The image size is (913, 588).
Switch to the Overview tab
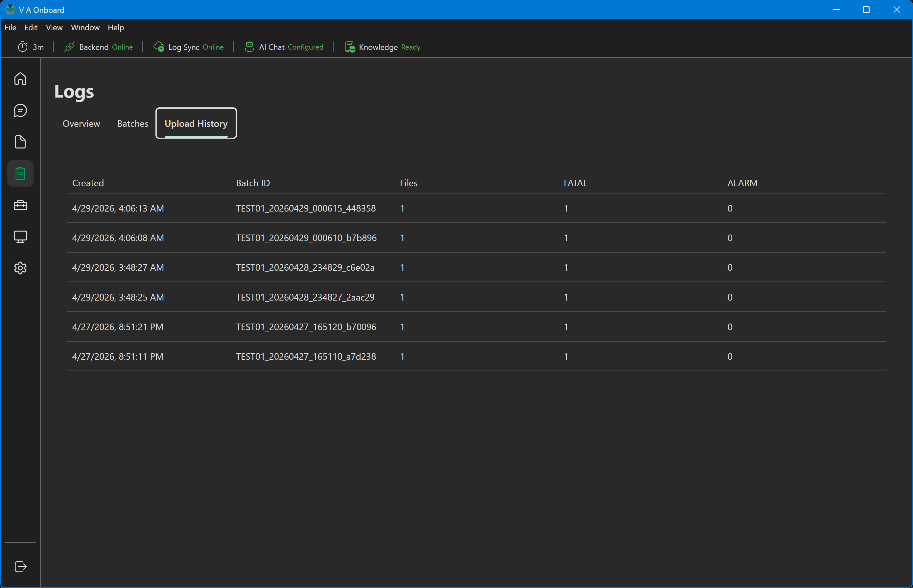(x=82, y=124)
